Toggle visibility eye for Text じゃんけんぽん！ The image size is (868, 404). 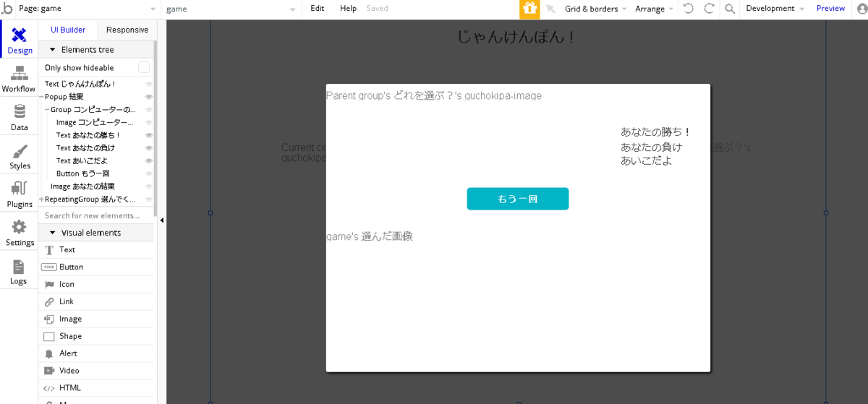pyautogui.click(x=149, y=84)
